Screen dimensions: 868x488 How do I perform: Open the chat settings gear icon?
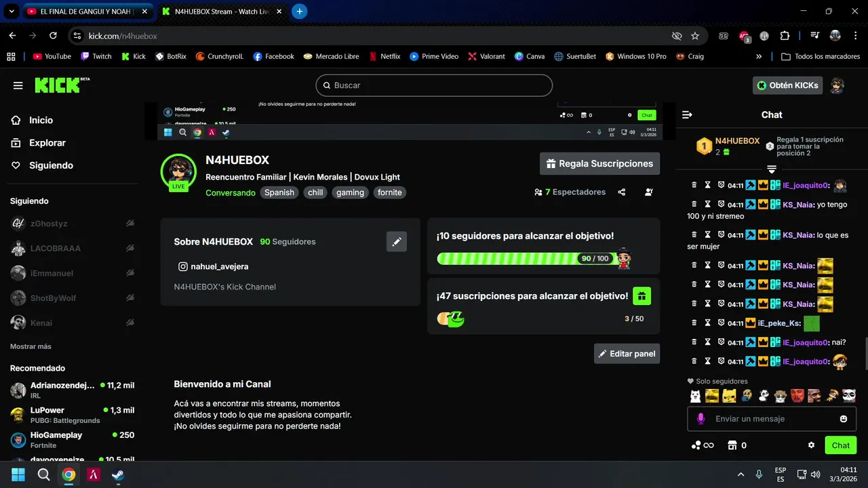pyautogui.click(x=811, y=445)
